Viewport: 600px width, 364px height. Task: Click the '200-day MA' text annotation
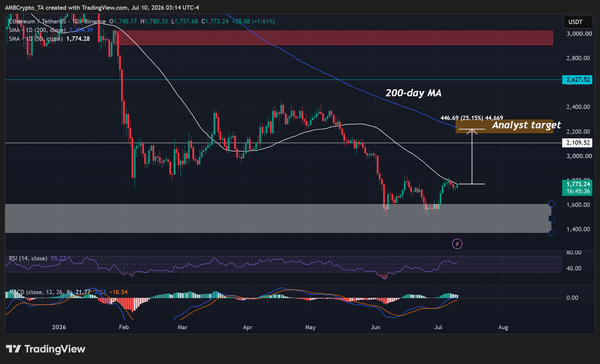pyautogui.click(x=413, y=93)
